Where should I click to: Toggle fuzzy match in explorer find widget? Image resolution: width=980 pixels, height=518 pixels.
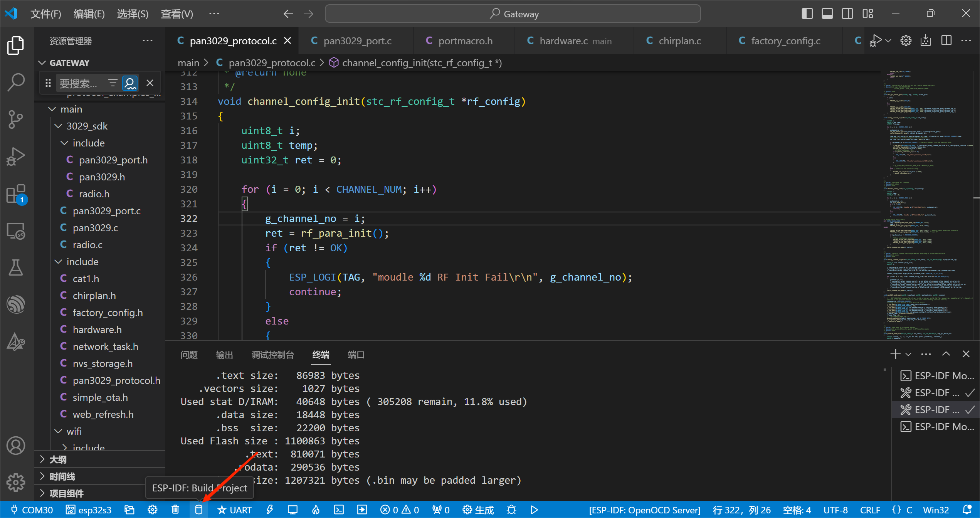130,83
